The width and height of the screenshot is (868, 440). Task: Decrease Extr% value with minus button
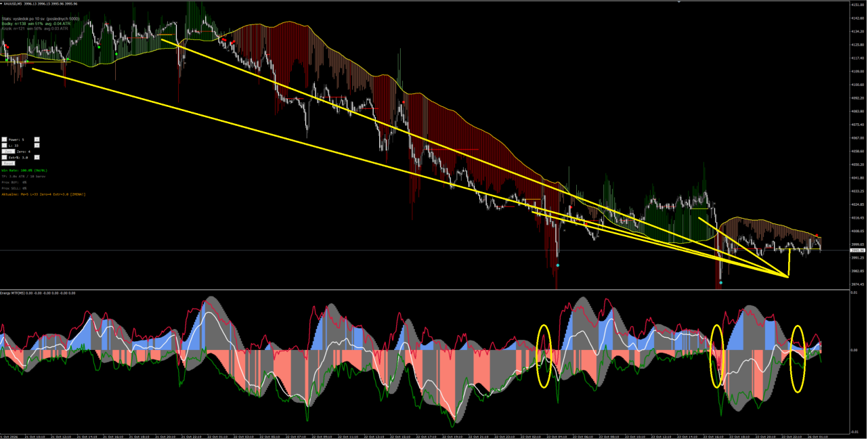pyautogui.click(x=4, y=158)
